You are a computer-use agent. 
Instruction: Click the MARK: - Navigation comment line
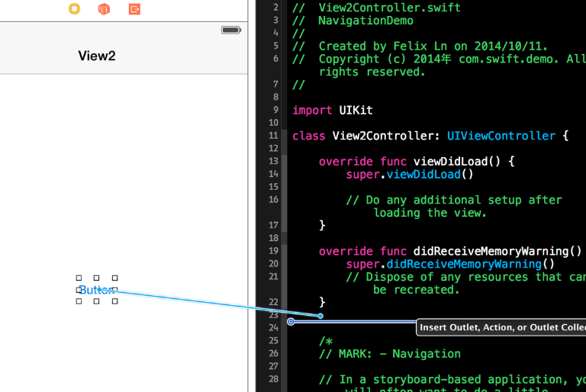[389, 354]
